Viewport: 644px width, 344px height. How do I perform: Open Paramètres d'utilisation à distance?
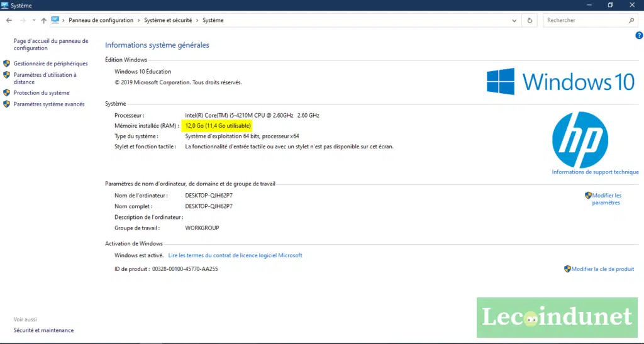[x=45, y=79]
